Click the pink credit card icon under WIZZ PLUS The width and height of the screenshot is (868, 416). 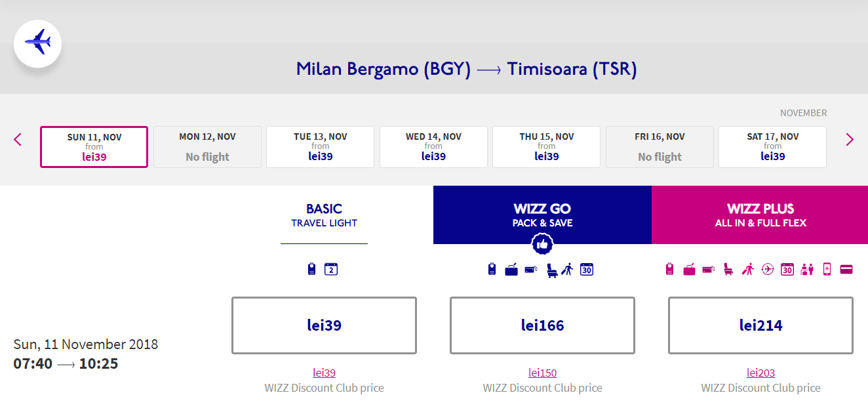point(846,269)
